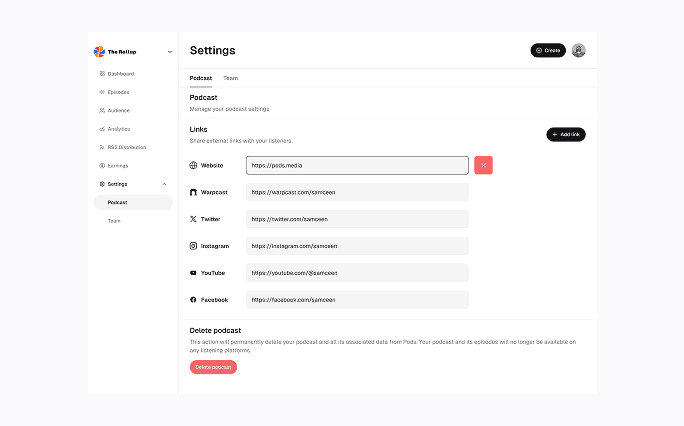Click the Delete podcast section heading
Screen dimensions: 684x426
click(x=215, y=331)
